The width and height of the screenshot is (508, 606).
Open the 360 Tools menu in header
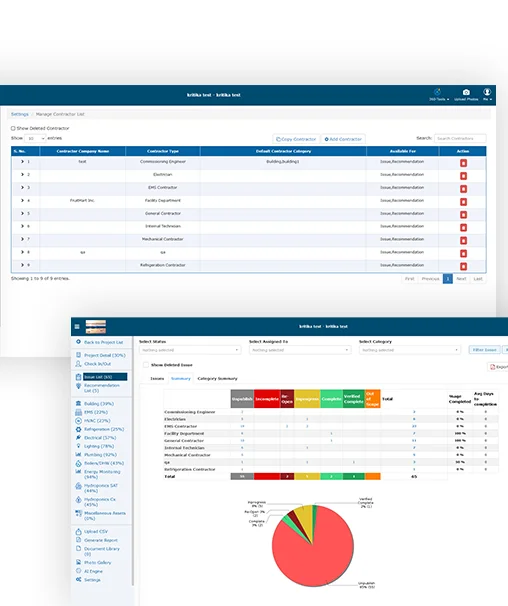[438, 95]
